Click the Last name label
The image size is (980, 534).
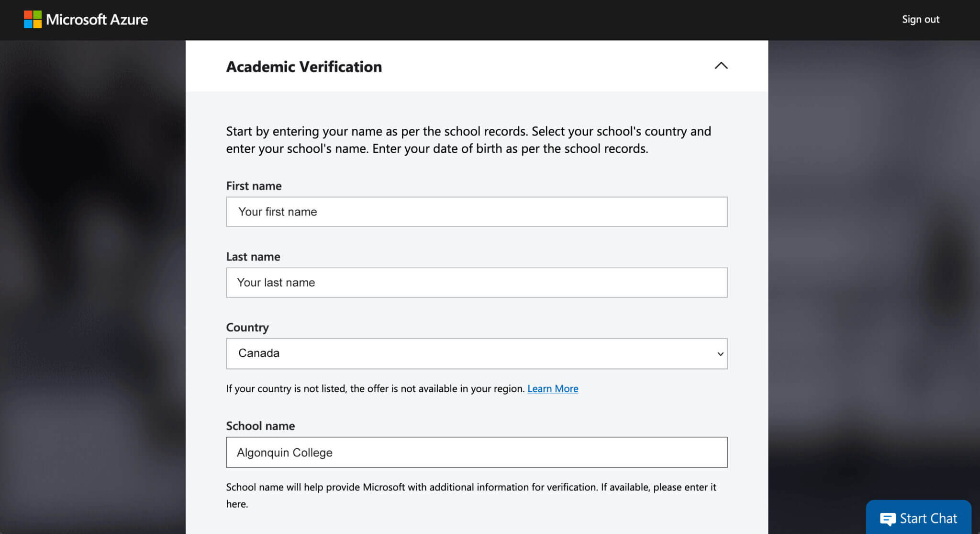click(x=253, y=257)
